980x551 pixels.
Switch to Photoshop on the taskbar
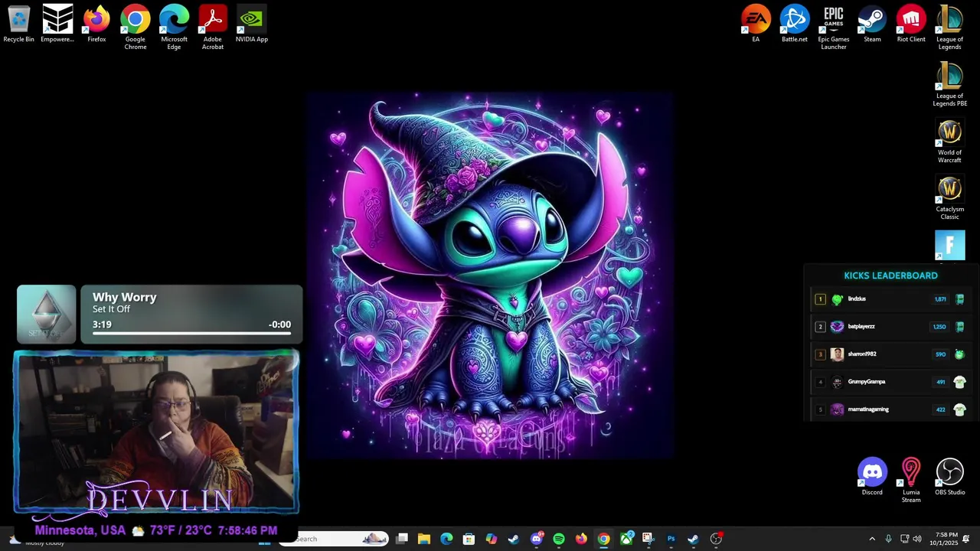(x=671, y=539)
